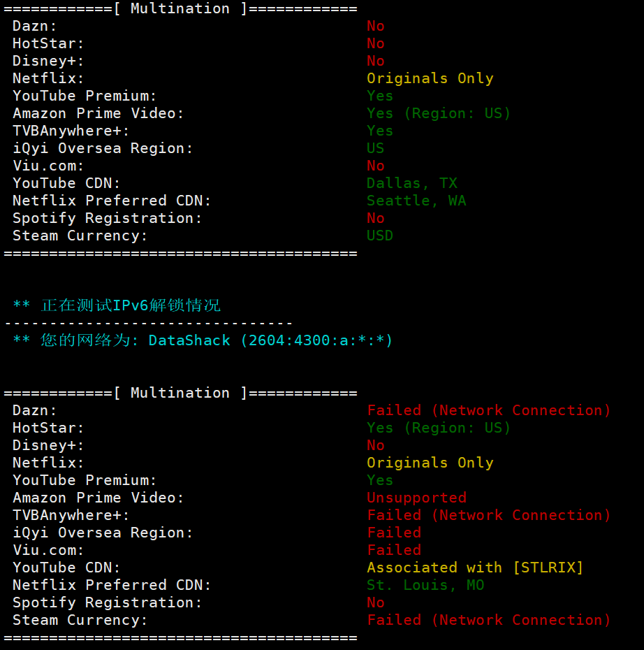Click the "DataShack" network name
Screen dimensions: 644x650
coord(189,340)
